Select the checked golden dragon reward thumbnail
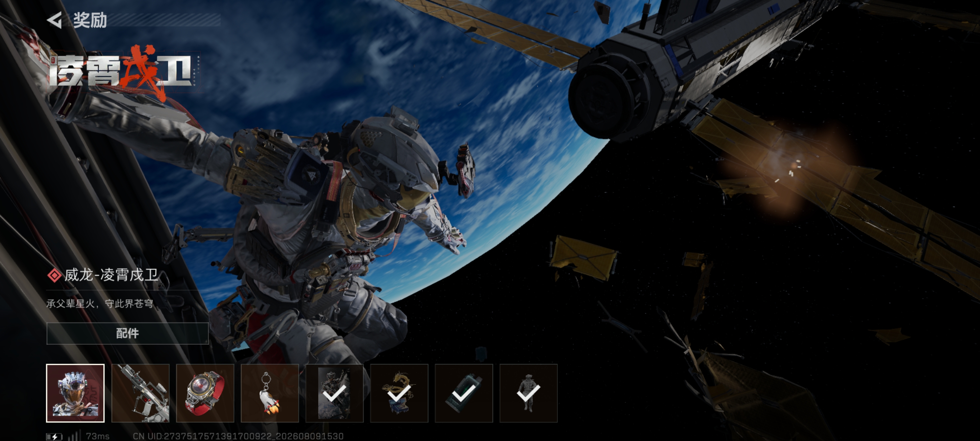 pyautogui.click(x=399, y=393)
